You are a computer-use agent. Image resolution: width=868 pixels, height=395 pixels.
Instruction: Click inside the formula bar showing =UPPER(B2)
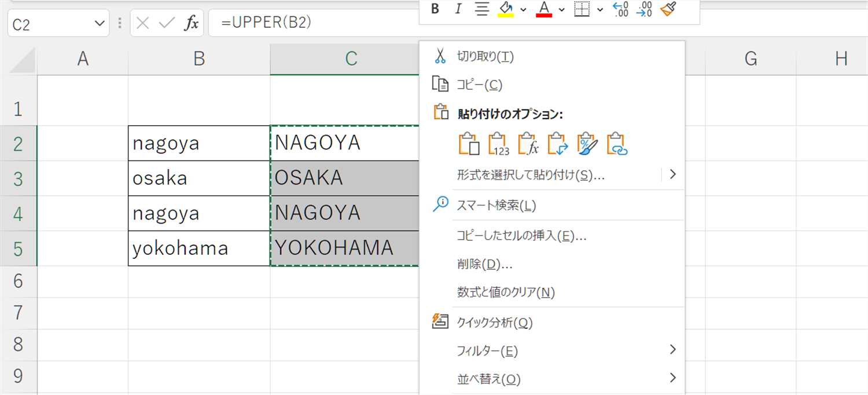tap(289, 23)
